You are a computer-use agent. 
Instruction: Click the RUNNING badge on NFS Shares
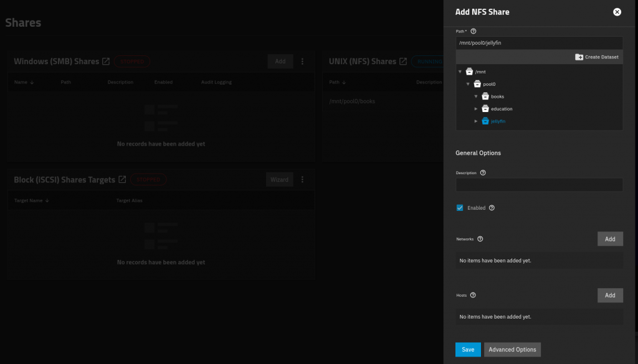pyautogui.click(x=431, y=62)
